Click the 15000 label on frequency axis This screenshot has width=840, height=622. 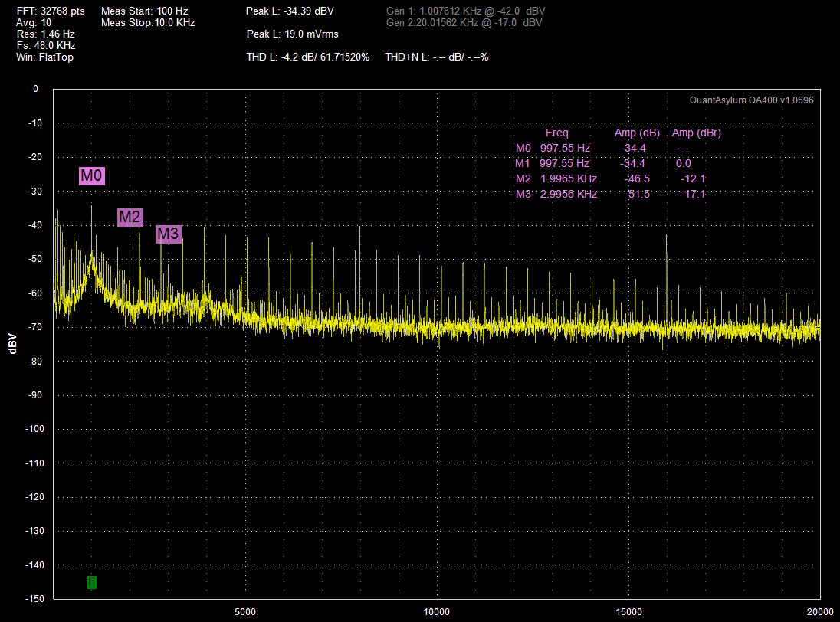628,612
